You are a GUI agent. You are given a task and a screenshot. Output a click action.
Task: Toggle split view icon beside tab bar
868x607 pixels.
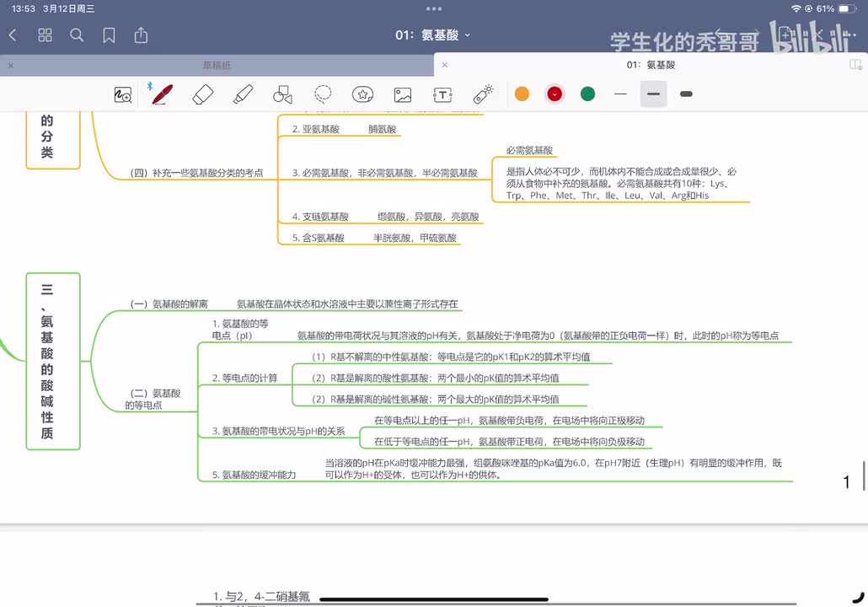[x=856, y=65]
